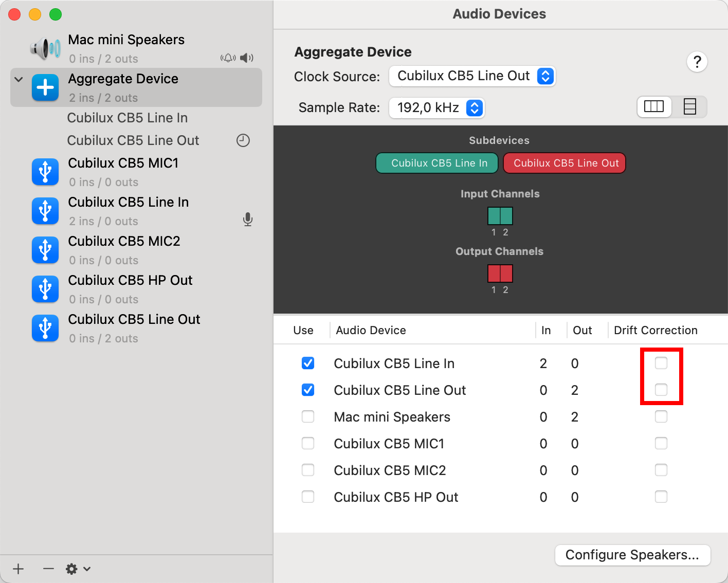Select Cubilux CB5 HP Out device name in sidebar
The width and height of the screenshot is (728, 583).
130,280
